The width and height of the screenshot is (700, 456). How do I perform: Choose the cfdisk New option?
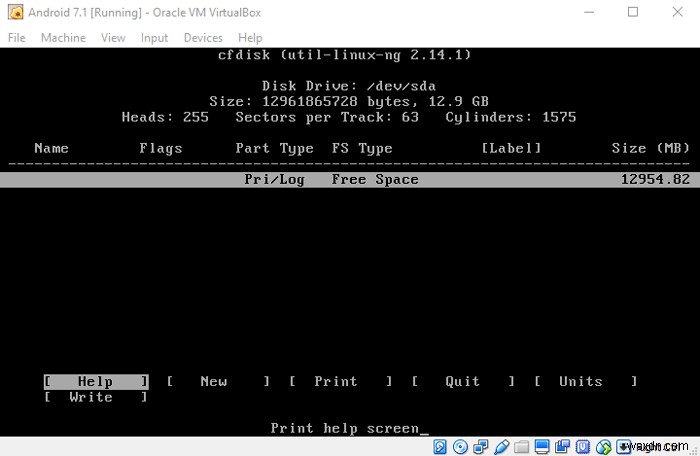pos(218,381)
